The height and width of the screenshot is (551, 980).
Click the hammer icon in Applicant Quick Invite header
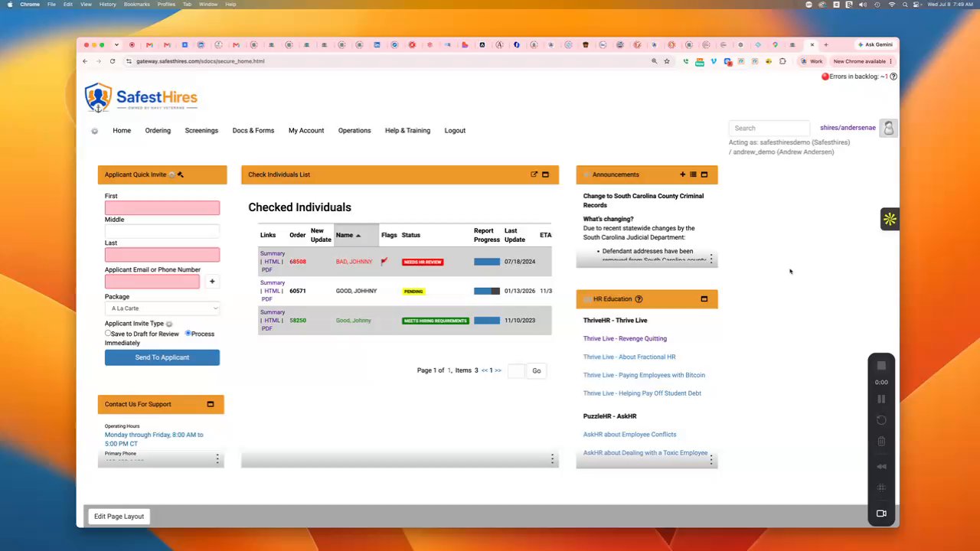pos(181,174)
